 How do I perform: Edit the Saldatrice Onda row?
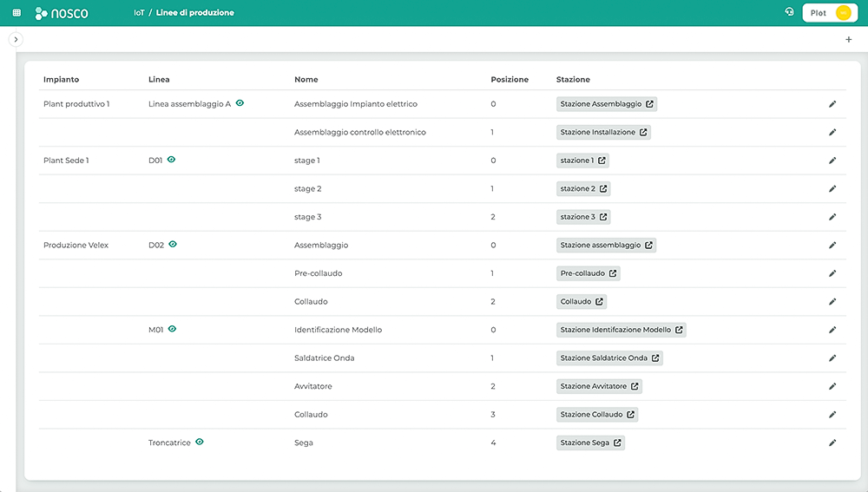(x=832, y=358)
